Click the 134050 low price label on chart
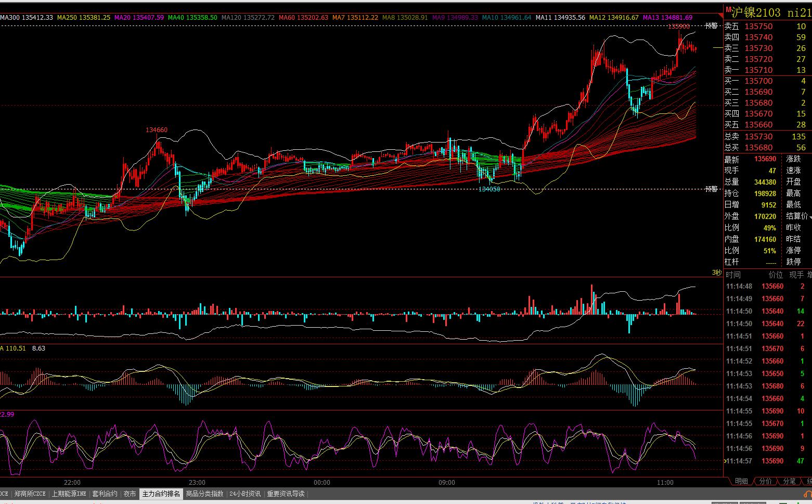This screenshot has width=812, height=504. (x=489, y=189)
